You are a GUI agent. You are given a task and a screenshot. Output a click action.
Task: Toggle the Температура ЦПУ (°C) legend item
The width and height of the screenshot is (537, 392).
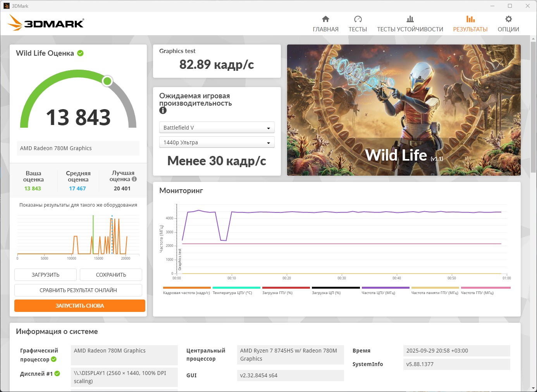coord(236,291)
